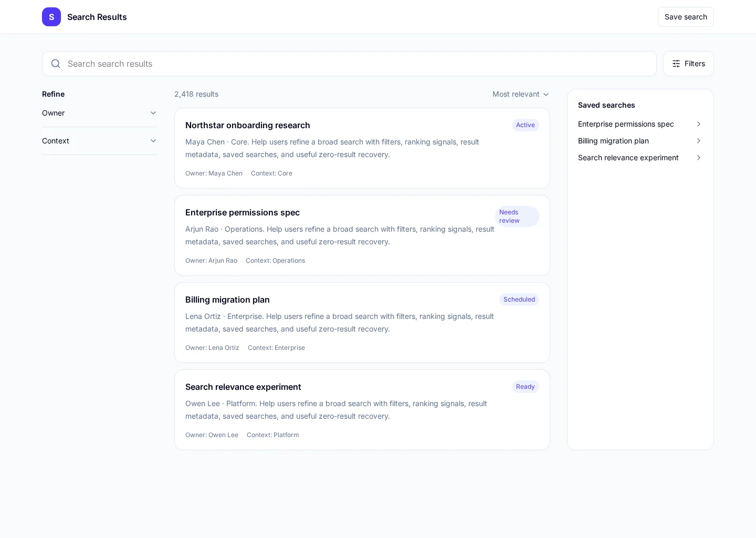Open Billing migration plan result title
Screen dimensions: 756x538
(x=227, y=299)
